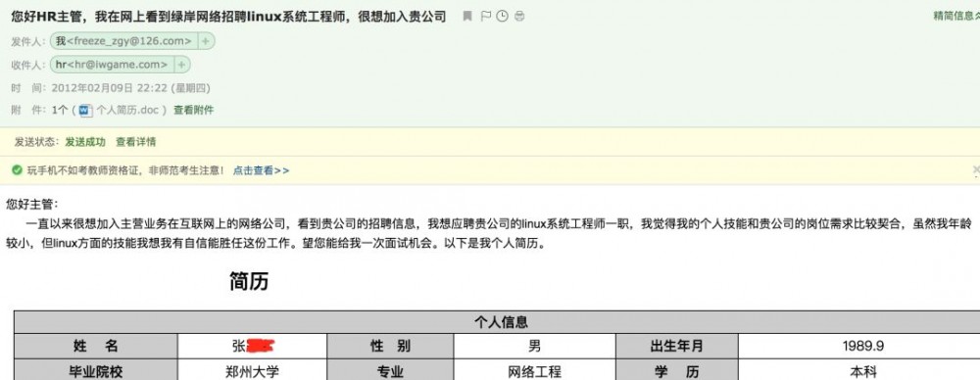Click the 您好主管 greeting line
Screen dimensions: 980x380
click(32, 204)
